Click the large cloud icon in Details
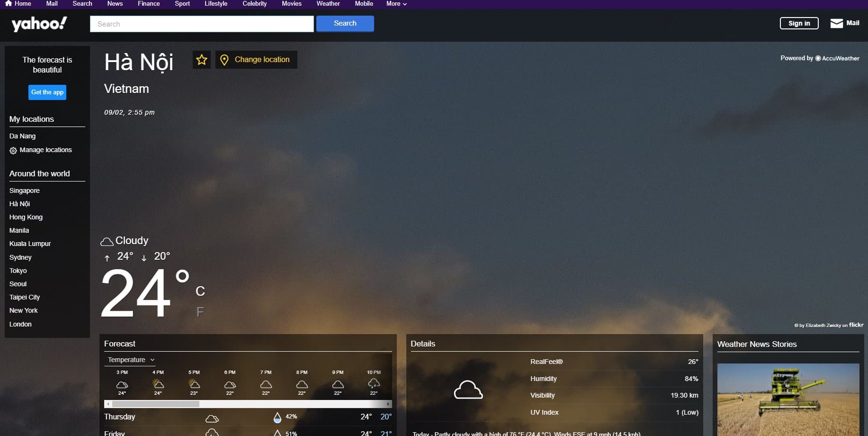This screenshot has width=868, height=436. pos(468,390)
